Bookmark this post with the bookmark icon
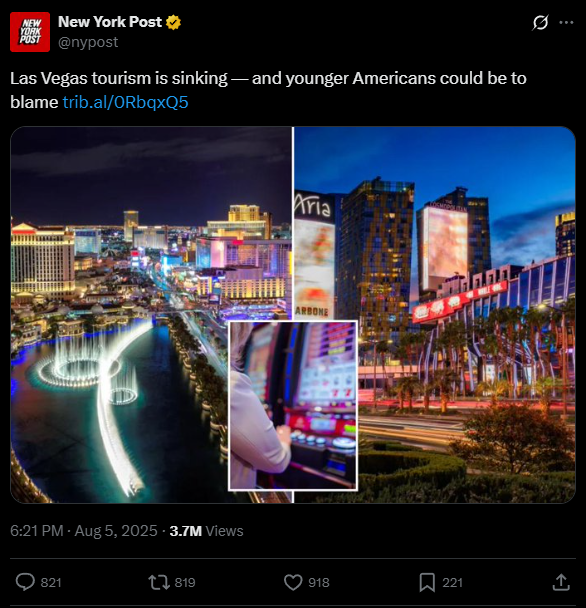 pos(427,582)
